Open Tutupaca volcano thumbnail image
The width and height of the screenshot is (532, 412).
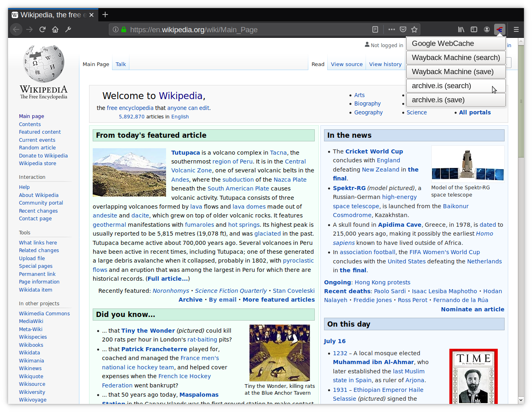click(129, 172)
